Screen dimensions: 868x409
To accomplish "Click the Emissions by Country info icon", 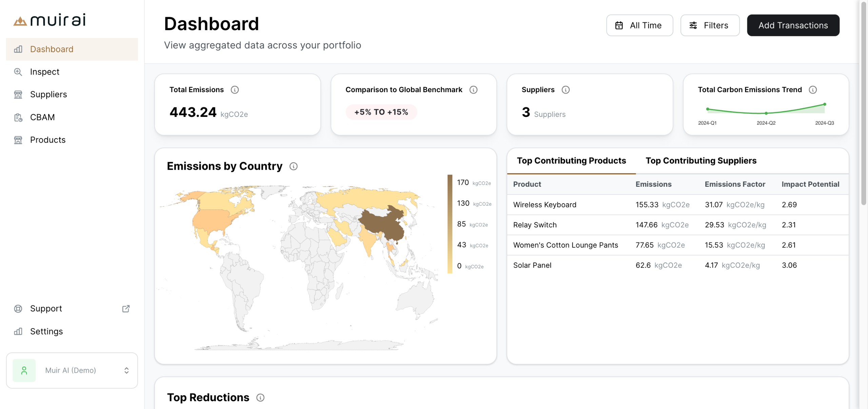I will [x=294, y=166].
